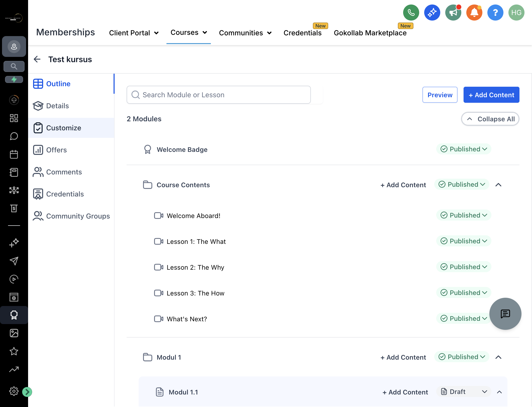The width and height of the screenshot is (532, 407).
Task: Change Lesson 1: The What publish status
Action: coord(464,241)
